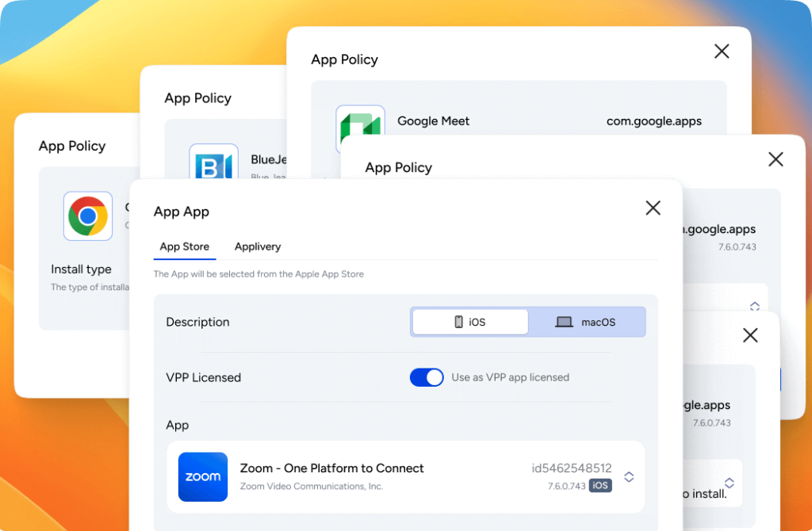Expand the chevron beside the Zoom app entry

(x=629, y=477)
